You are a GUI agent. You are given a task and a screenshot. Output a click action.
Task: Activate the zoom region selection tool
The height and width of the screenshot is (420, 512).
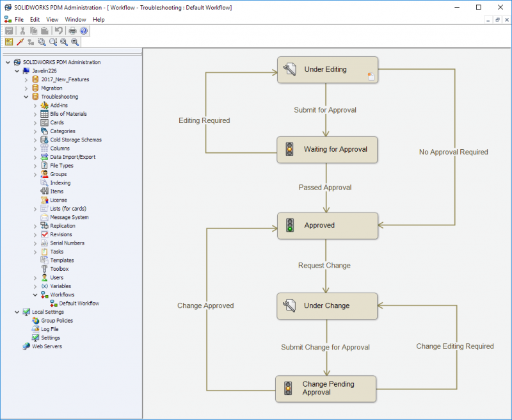tap(41, 42)
